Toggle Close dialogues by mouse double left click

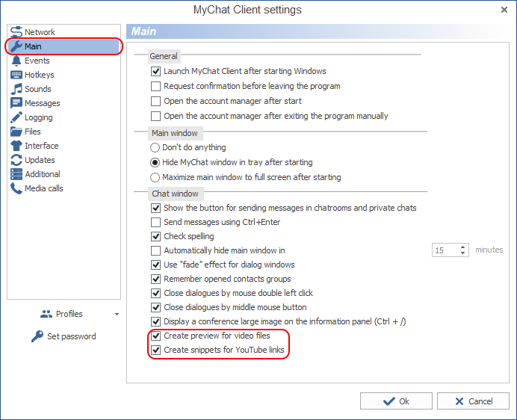[155, 293]
